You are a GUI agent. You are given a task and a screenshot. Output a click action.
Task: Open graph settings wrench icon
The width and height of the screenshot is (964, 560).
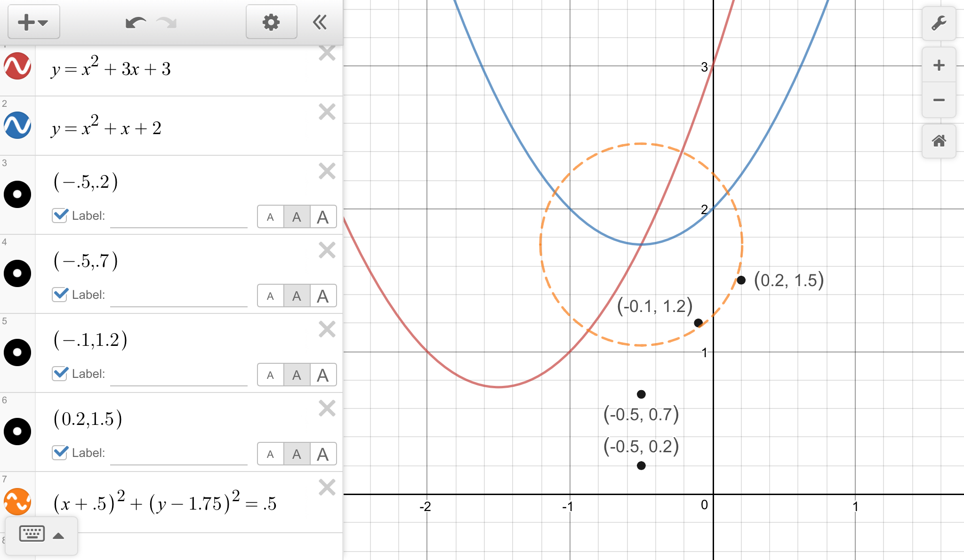click(x=939, y=23)
